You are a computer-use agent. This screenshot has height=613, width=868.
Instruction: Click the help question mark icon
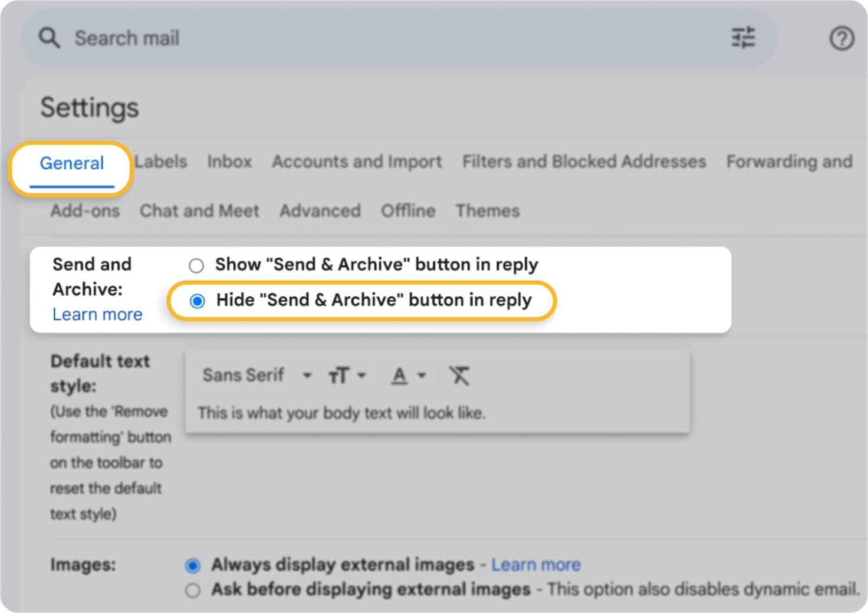point(841,38)
